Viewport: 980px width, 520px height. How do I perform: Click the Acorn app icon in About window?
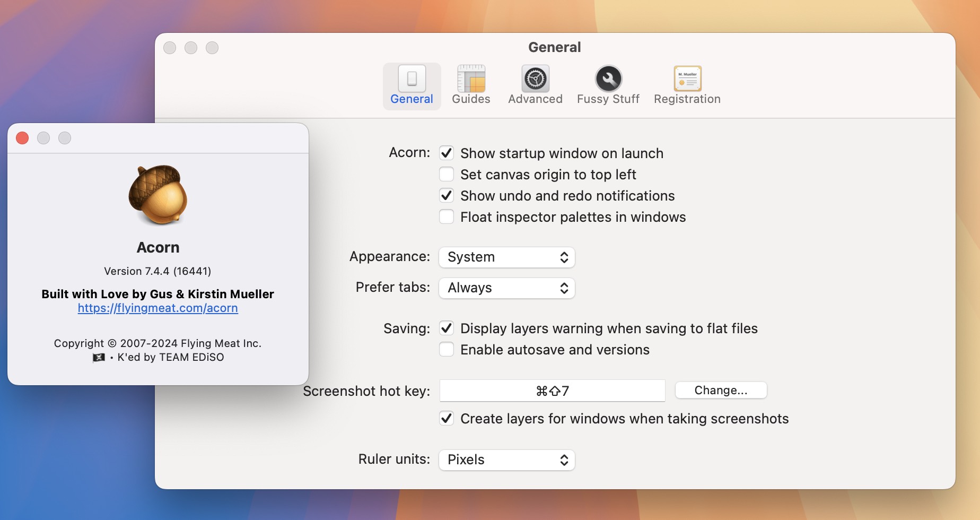click(x=158, y=195)
